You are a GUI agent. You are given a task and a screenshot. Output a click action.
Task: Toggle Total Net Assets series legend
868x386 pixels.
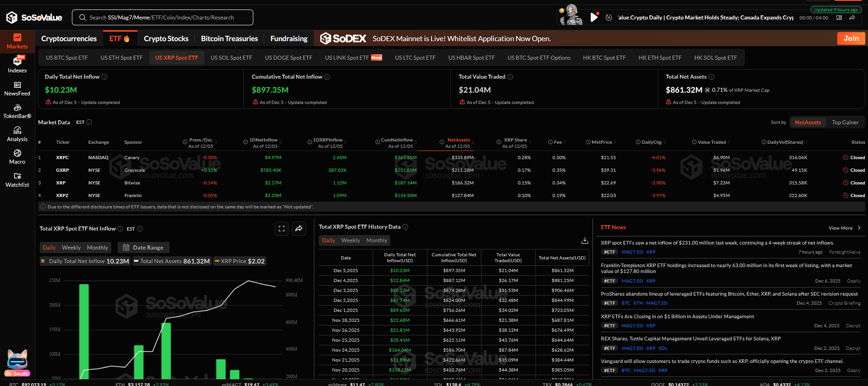coord(172,261)
